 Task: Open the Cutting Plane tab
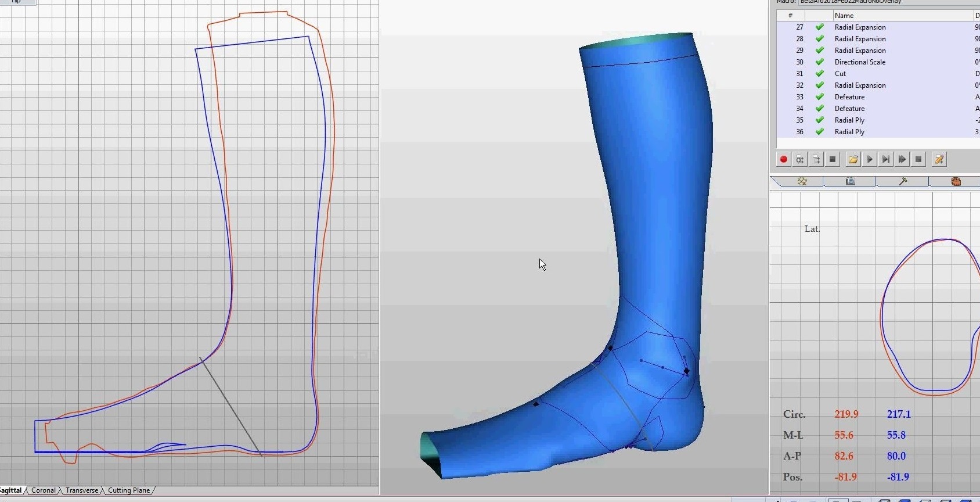click(x=129, y=490)
